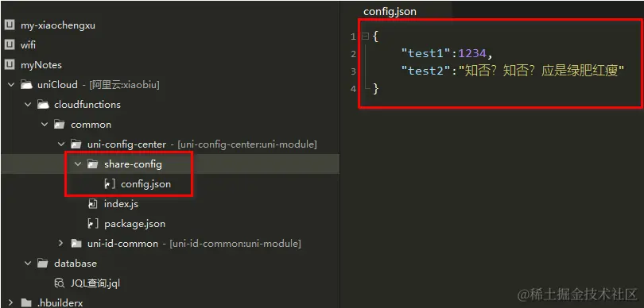Switch to the config.json editor tab
644x308 pixels.
tap(390, 11)
